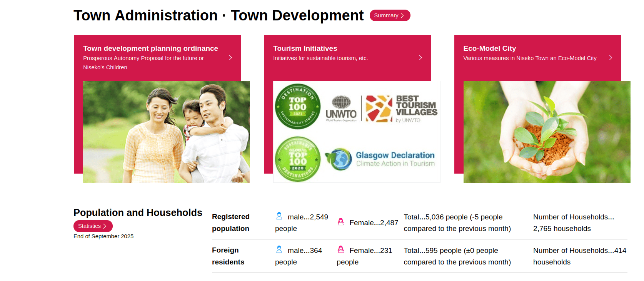Open the Eco-Model City card title
The image size is (644, 281).
pyautogui.click(x=489, y=49)
